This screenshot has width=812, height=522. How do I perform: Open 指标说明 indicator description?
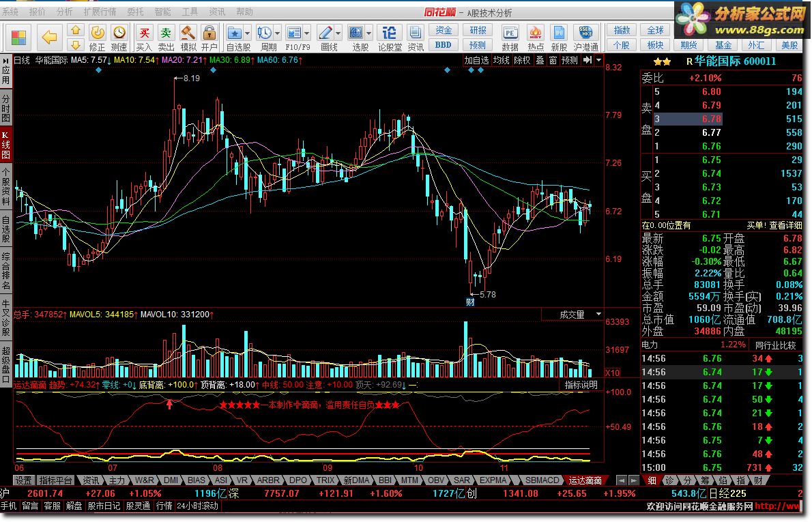point(581,385)
